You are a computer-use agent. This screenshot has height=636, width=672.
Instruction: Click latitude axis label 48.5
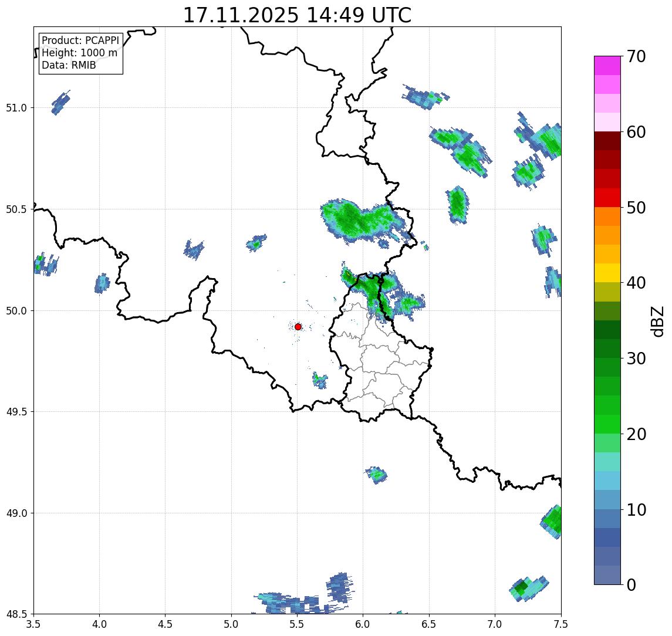click(16, 614)
